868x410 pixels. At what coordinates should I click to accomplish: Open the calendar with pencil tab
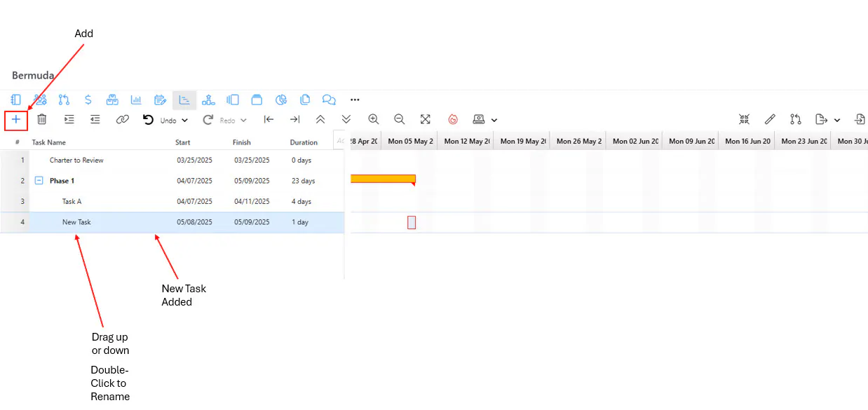pos(161,100)
